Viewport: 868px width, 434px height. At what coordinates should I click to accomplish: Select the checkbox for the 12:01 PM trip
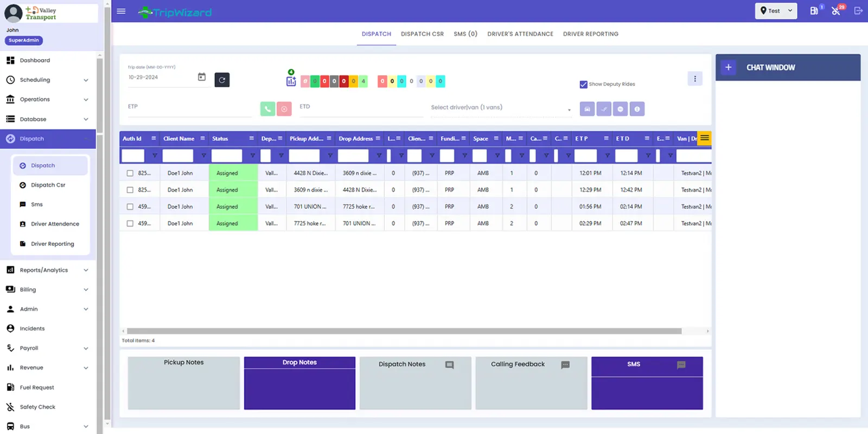coord(130,174)
